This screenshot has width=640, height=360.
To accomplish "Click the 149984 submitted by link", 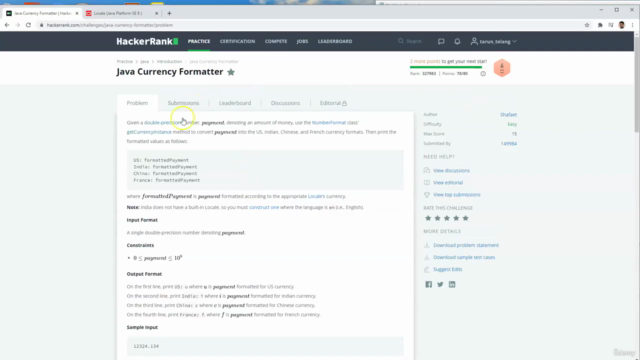I will pyautogui.click(x=509, y=144).
